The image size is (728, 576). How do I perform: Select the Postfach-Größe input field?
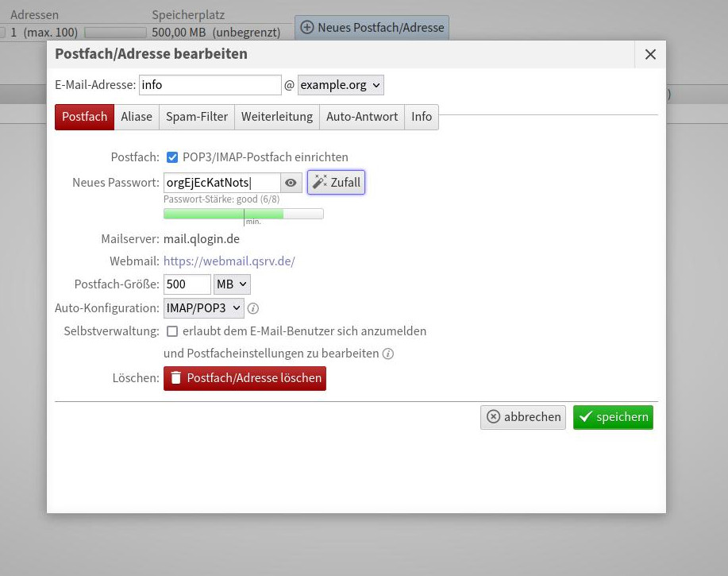tap(187, 284)
